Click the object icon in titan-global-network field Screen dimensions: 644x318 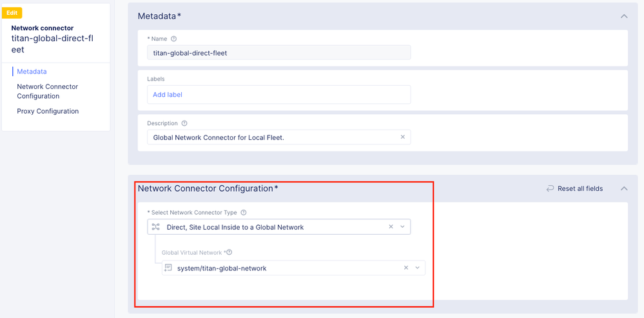click(169, 268)
